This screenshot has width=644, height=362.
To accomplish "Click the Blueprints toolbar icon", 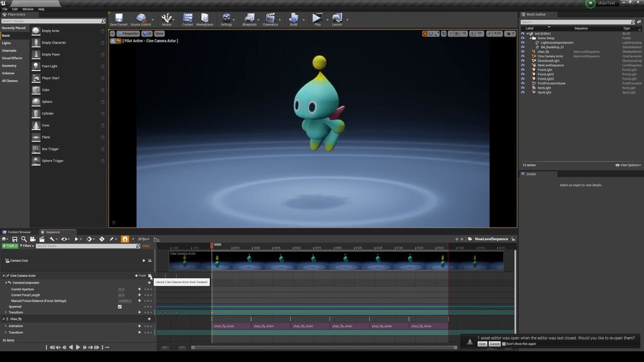I will (249, 18).
